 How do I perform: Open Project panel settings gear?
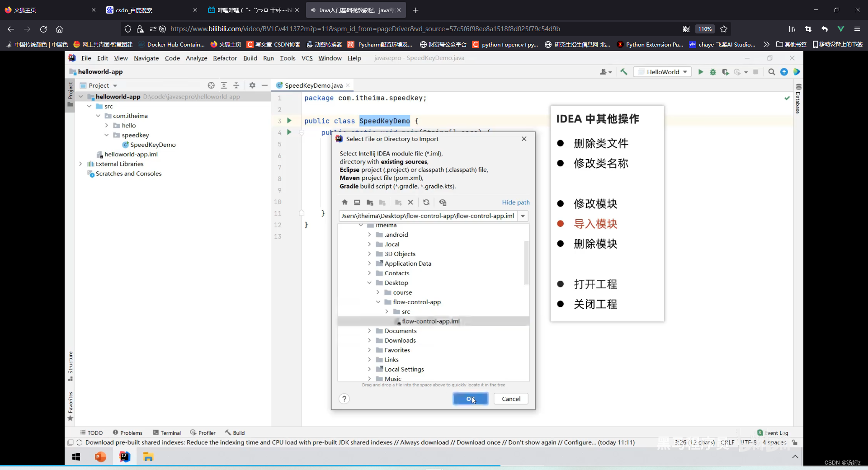[252, 85]
